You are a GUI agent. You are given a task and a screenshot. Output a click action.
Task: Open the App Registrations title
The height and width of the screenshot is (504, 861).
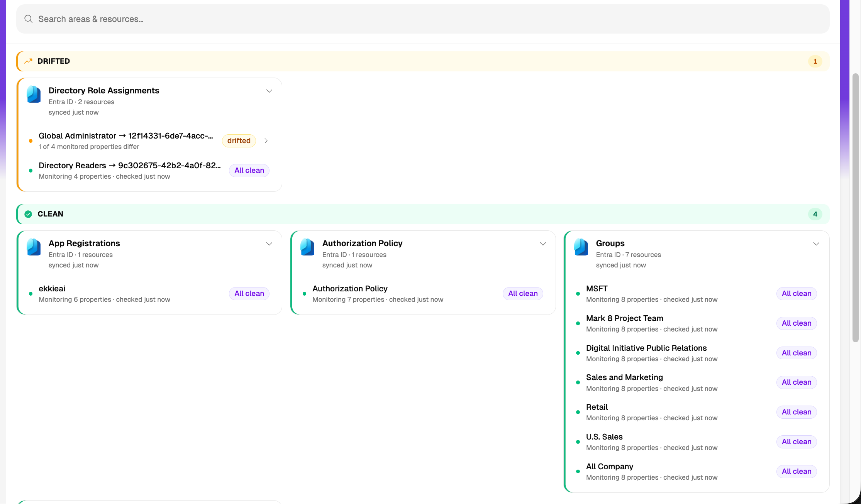click(84, 243)
